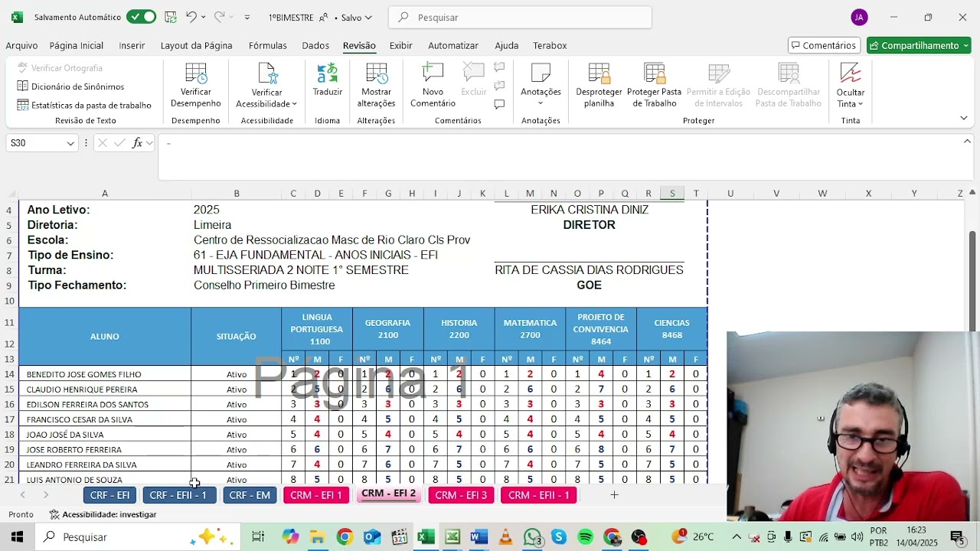Open the CRM - EFII - 1 sheet tab
The height and width of the screenshot is (551, 980).
tap(539, 495)
